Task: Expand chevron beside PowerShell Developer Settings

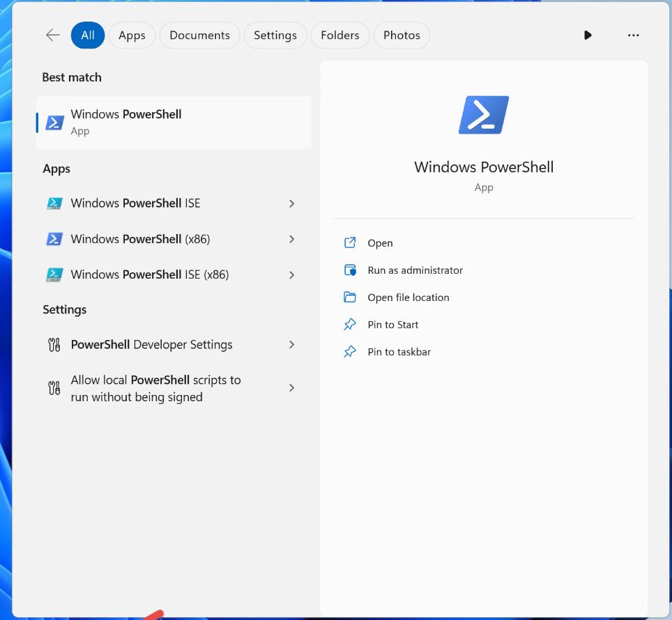Action: tap(291, 345)
